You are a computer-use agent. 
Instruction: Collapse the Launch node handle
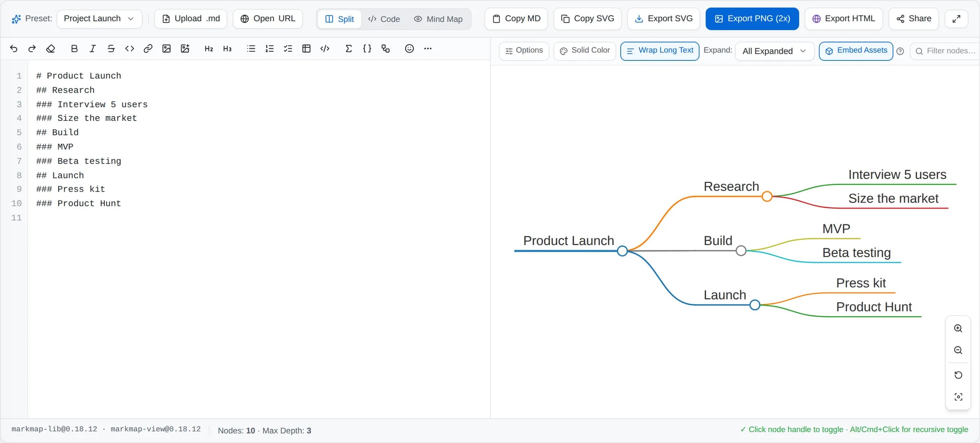[x=755, y=305]
